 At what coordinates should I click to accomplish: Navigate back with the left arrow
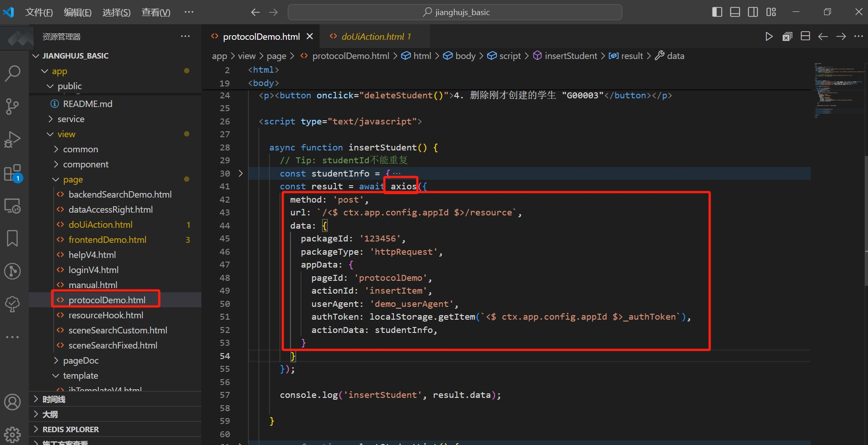click(x=255, y=12)
